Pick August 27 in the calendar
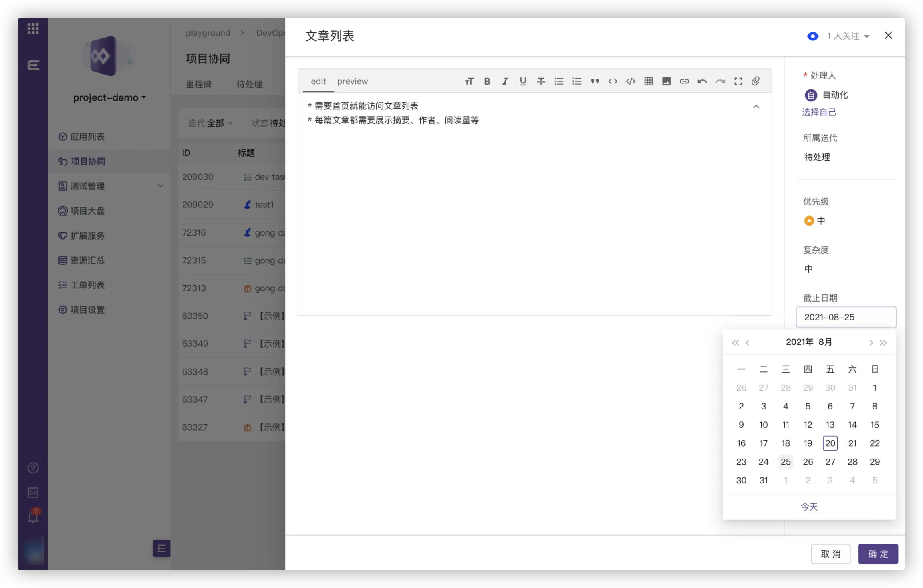This screenshot has height=588, width=923. (x=830, y=462)
